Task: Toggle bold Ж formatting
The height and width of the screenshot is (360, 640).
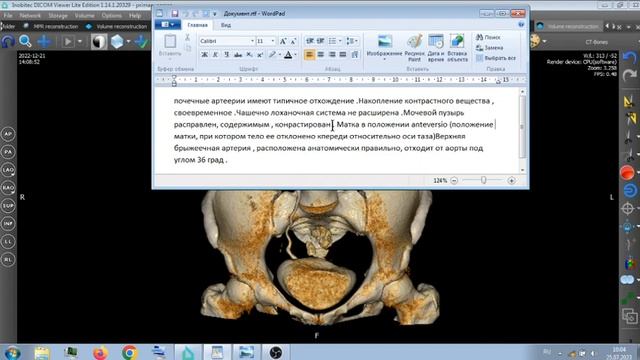Action: coord(204,55)
